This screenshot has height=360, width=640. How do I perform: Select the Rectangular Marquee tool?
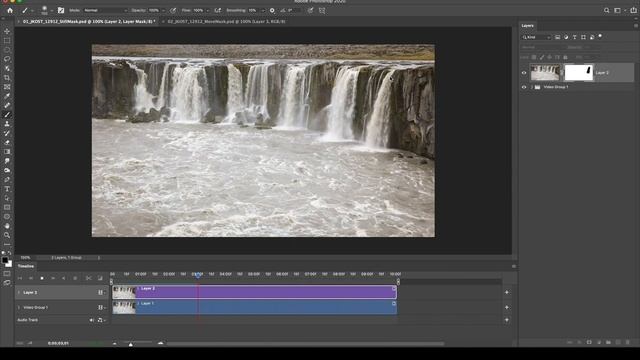(7, 40)
